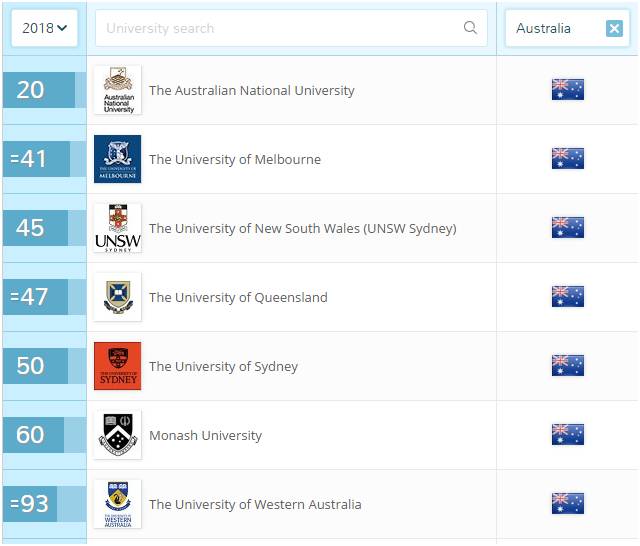Open The University of Queensland link
Image resolution: width=640 pixels, height=546 pixels.
pos(238,297)
